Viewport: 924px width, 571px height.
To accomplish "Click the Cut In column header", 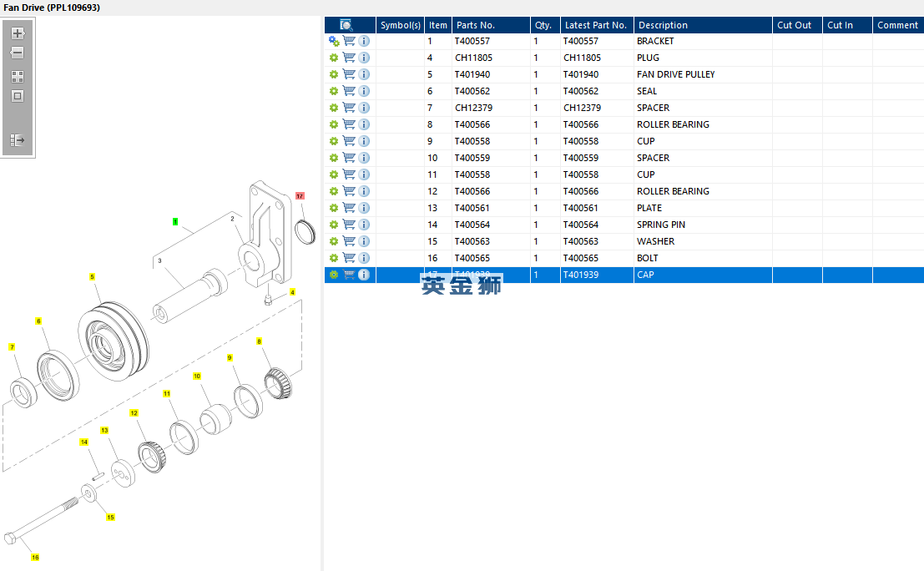I will (847, 25).
